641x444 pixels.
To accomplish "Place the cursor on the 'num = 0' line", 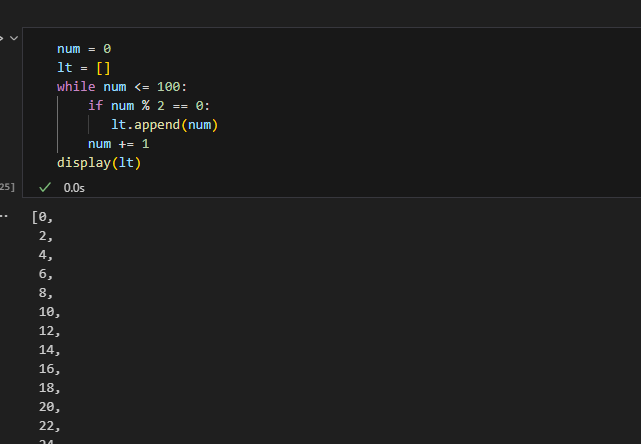I will point(84,49).
